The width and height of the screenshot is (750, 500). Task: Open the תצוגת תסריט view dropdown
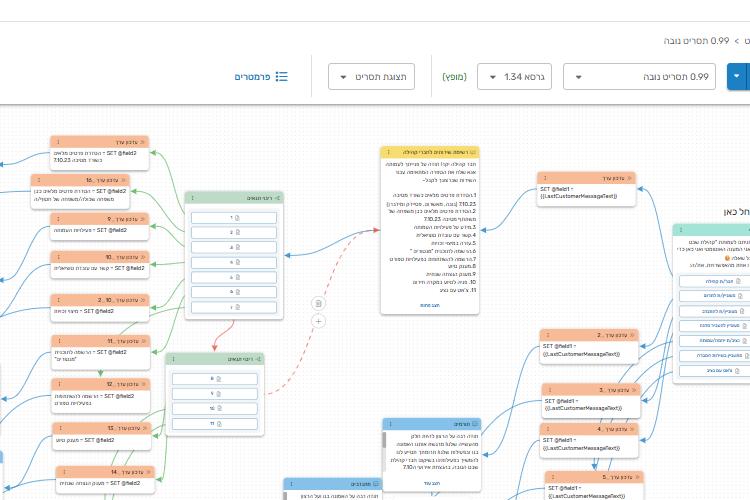pyautogui.click(x=371, y=77)
